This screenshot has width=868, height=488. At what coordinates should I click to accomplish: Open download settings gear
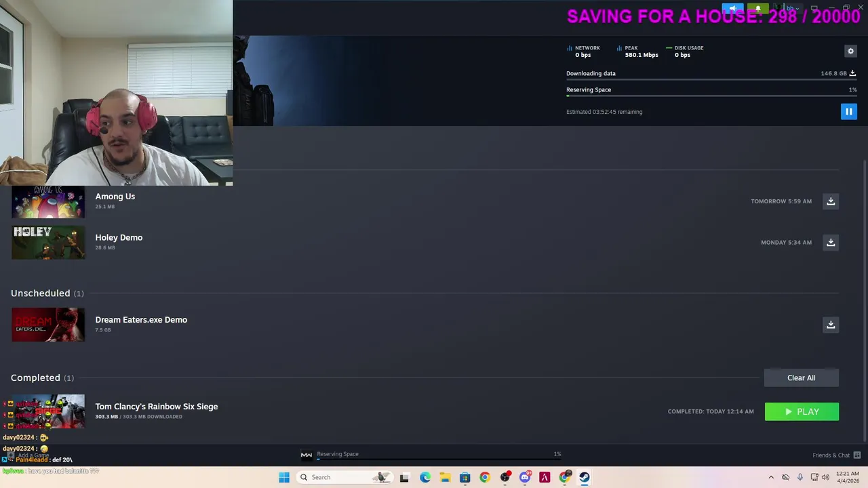point(850,51)
